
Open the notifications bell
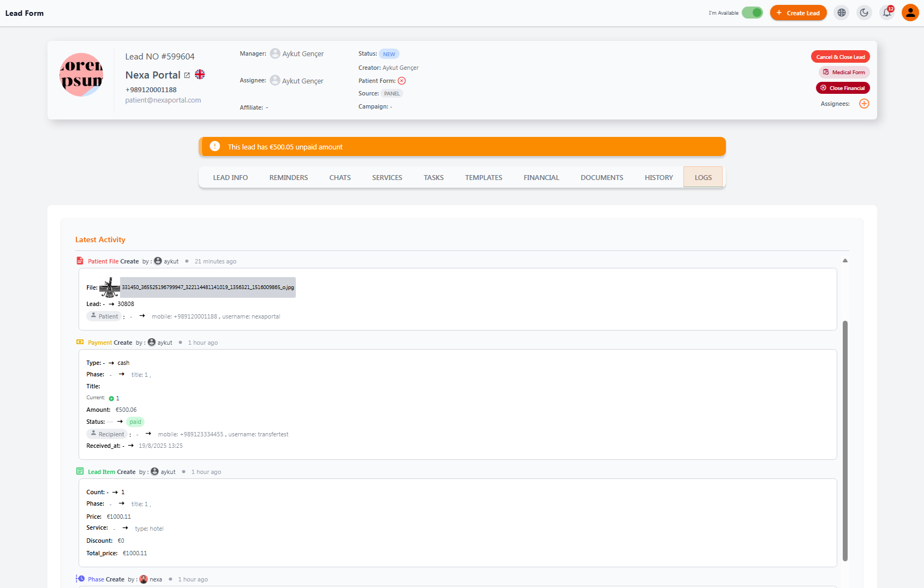point(887,13)
